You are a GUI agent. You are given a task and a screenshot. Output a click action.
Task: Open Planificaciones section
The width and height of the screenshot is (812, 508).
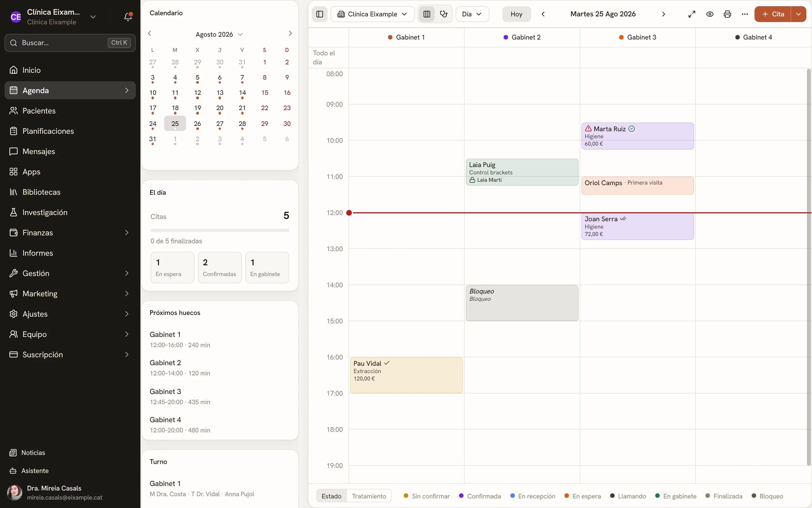tap(70, 131)
